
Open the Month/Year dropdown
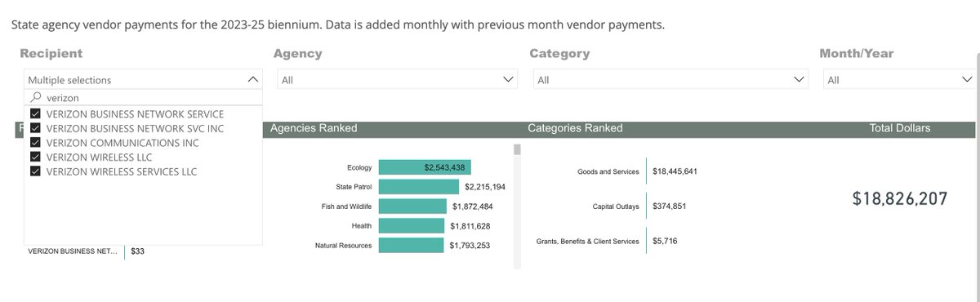point(900,80)
